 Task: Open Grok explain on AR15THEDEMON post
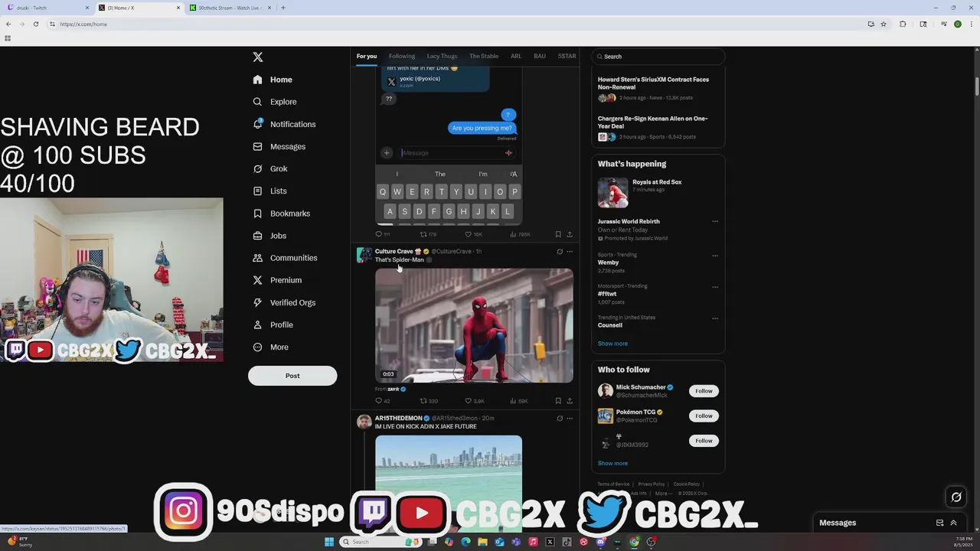point(560,419)
